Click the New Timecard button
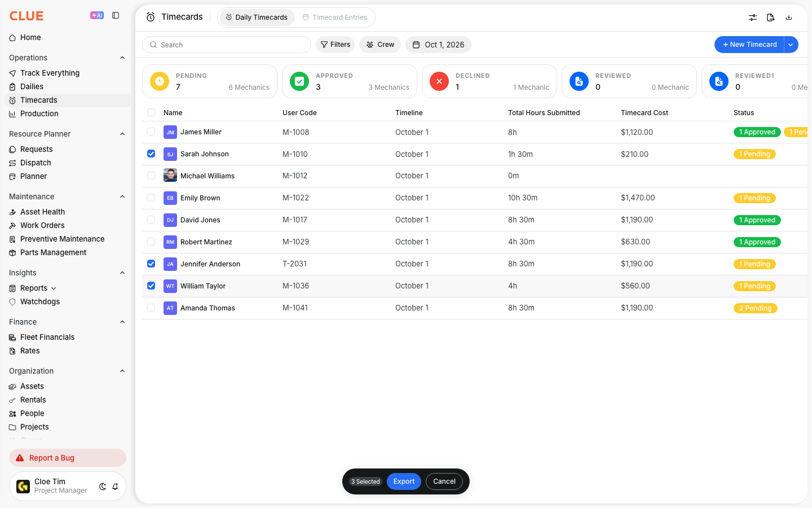The width and height of the screenshot is (812, 508). tap(749, 45)
